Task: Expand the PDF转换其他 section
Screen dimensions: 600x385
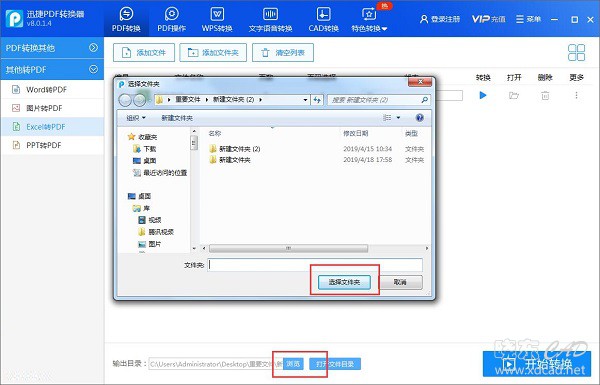Action: click(52, 48)
